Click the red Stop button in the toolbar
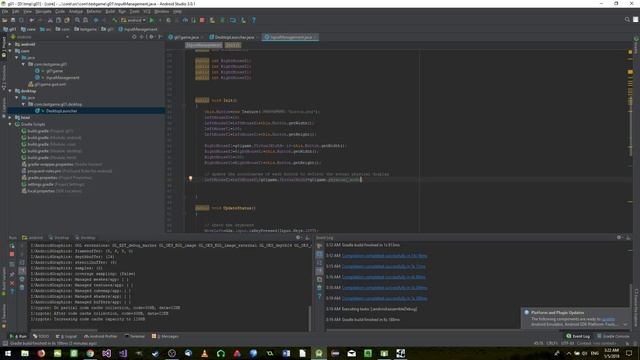The width and height of the screenshot is (640, 360). 202,20
